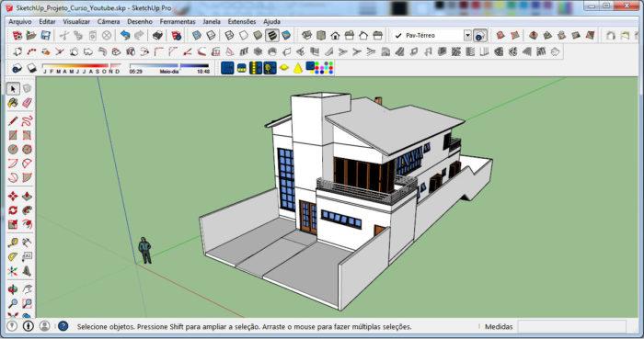644x339 pixels.
Task: Activate the Push/Pull tool
Action: click(x=27, y=196)
